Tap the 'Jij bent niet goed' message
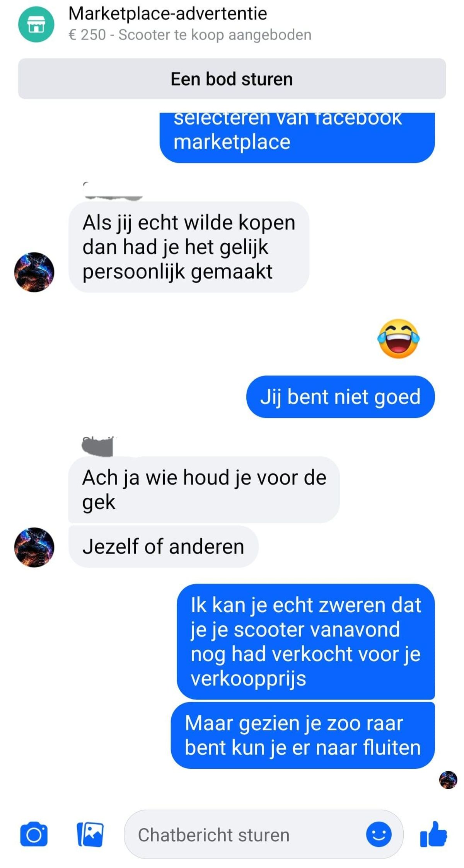Screen dimensions: 464x868 341,397
